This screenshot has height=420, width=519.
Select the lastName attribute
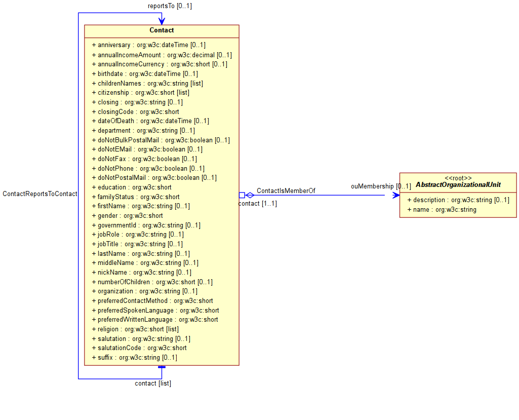(x=141, y=254)
